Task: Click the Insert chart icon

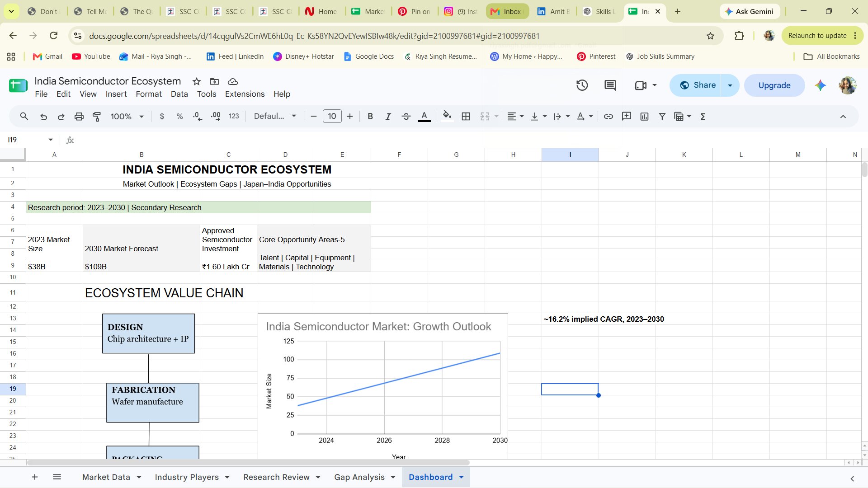Action: click(x=645, y=117)
